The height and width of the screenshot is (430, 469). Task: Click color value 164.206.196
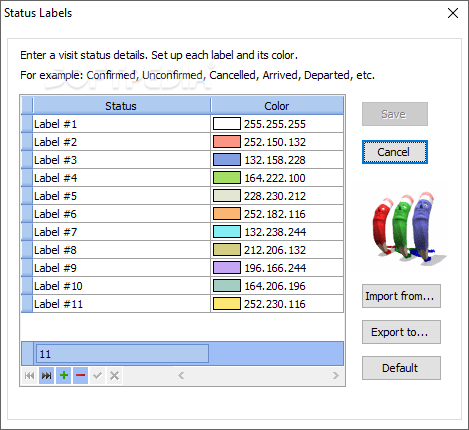click(275, 286)
